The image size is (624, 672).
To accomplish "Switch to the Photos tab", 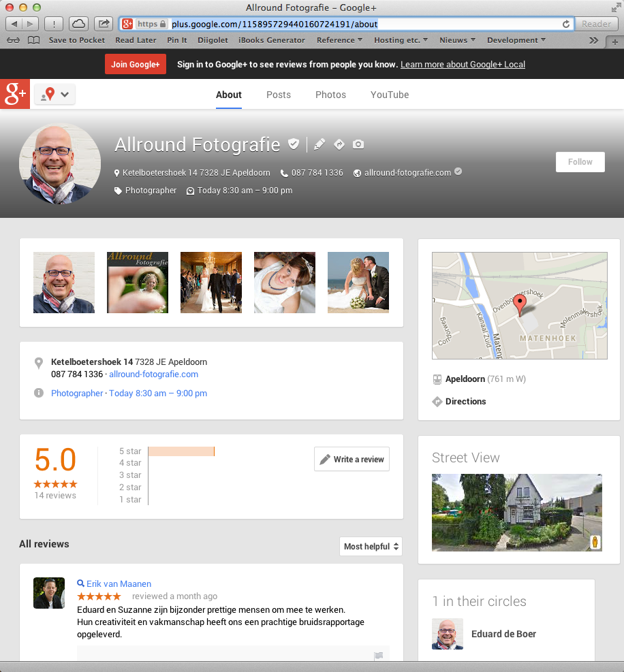I will [x=330, y=95].
